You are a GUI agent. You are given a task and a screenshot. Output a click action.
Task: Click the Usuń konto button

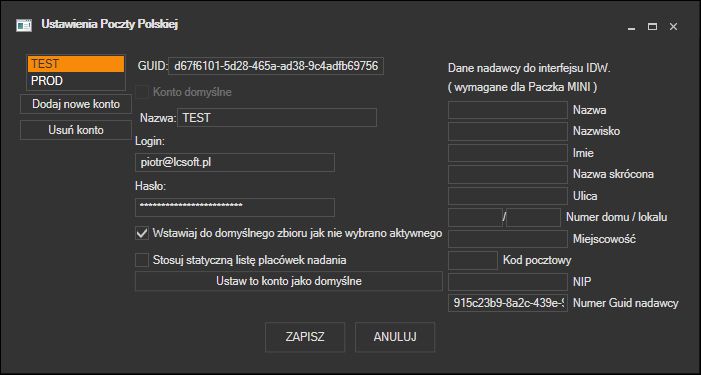coord(76,130)
